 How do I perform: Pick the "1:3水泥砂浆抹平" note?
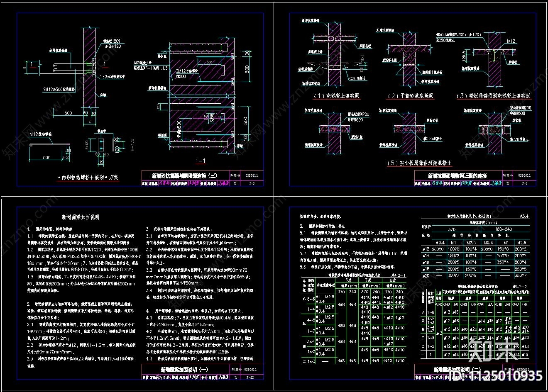[113, 77]
